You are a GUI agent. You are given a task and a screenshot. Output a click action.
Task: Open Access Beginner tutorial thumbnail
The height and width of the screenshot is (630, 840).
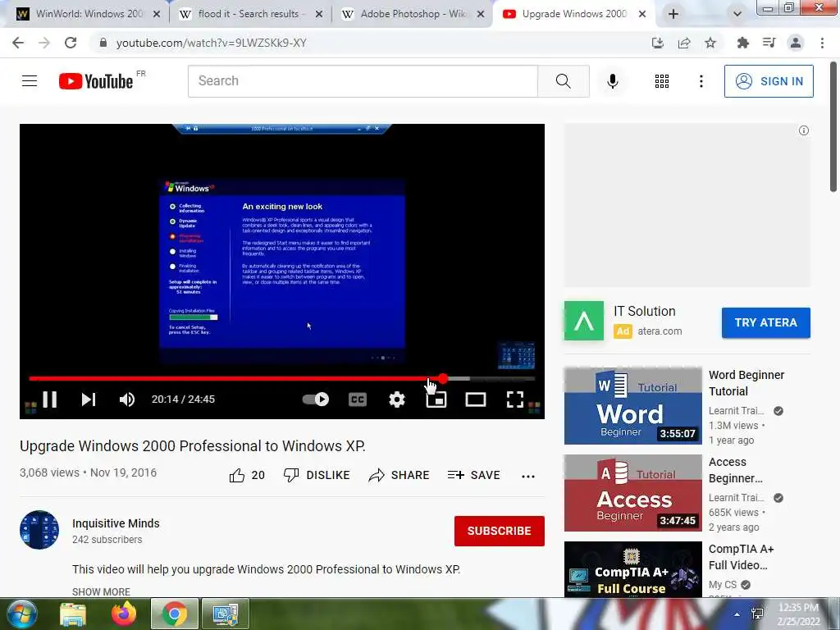pyautogui.click(x=632, y=493)
